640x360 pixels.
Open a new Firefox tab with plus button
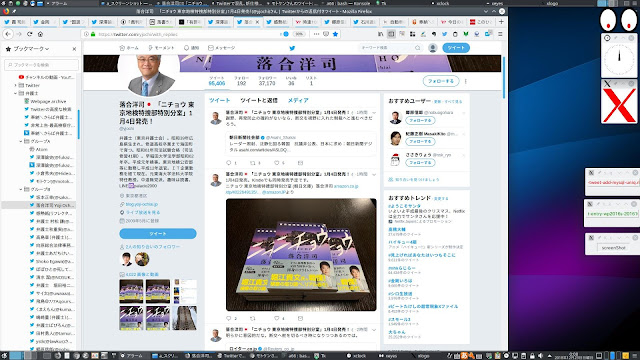coord(501,22)
